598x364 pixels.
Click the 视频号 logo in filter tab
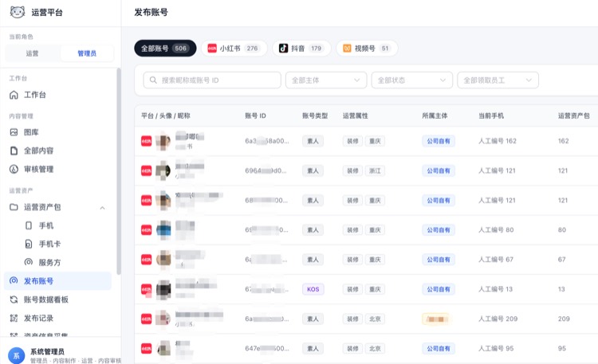[347, 49]
